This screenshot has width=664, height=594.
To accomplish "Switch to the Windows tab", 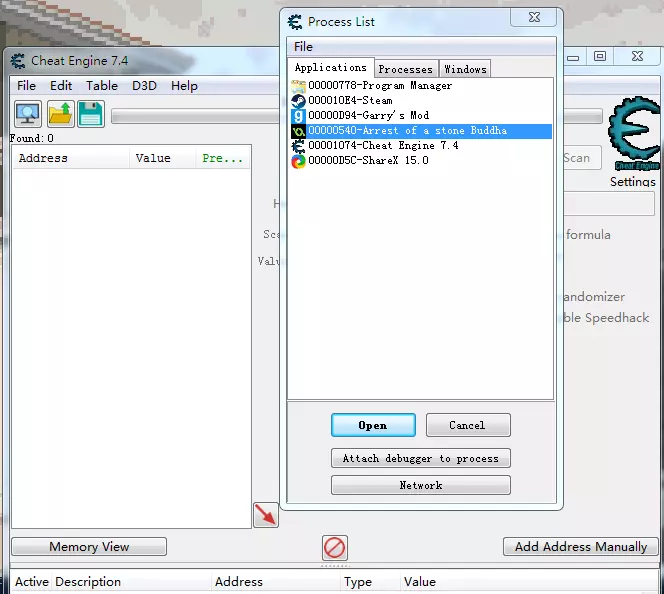I will tap(465, 69).
